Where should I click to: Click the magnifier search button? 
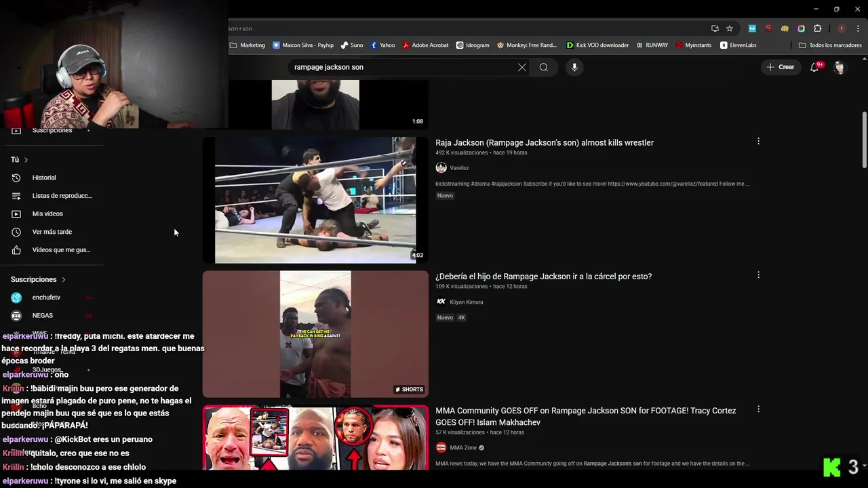544,67
